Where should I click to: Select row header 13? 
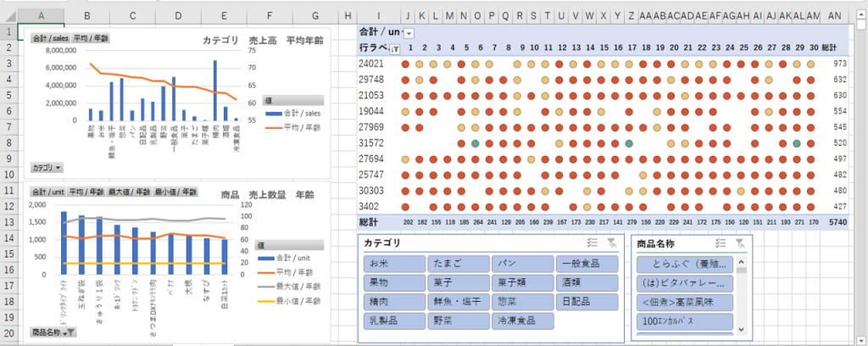coord(8,222)
